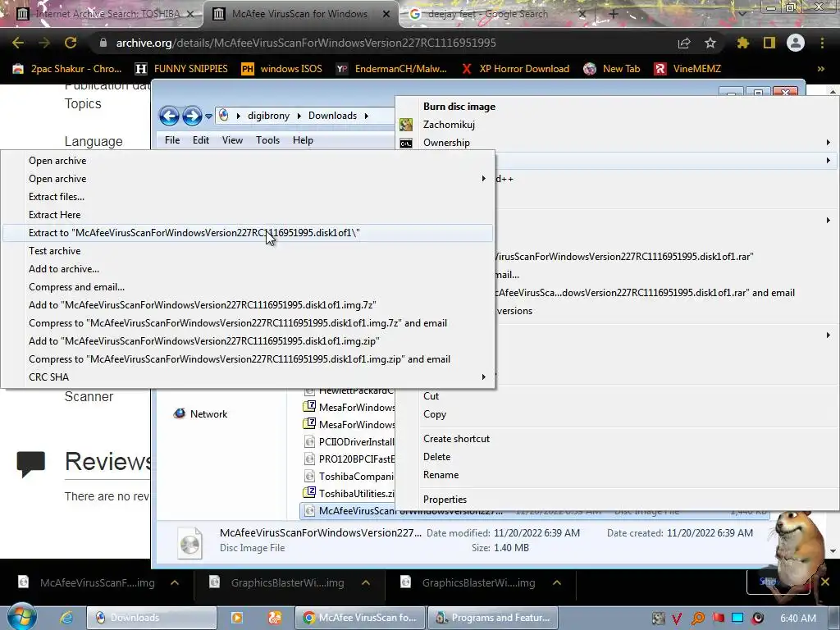
Task: Select Extract Here option
Action: coord(248,215)
